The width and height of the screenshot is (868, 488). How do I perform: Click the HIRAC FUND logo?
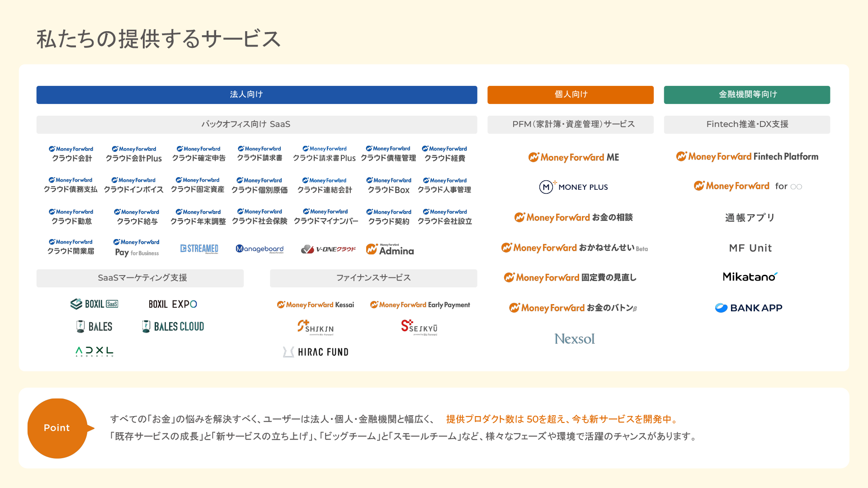tap(316, 352)
